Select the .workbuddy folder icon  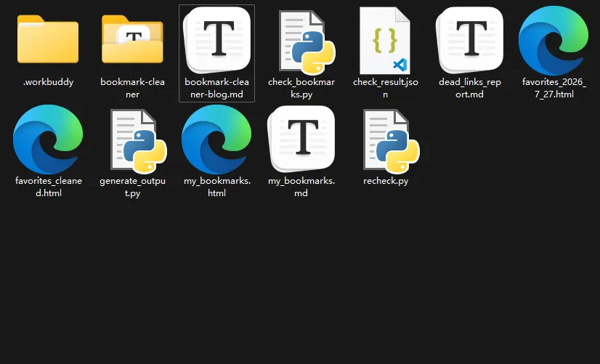(x=48, y=39)
